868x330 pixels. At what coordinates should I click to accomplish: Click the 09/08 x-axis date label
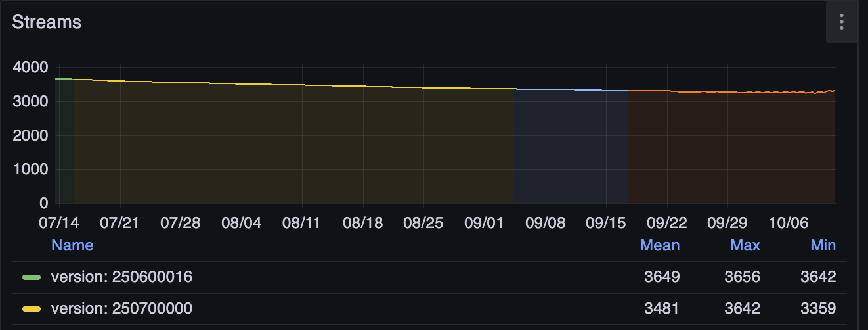click(x=546, y=223)
